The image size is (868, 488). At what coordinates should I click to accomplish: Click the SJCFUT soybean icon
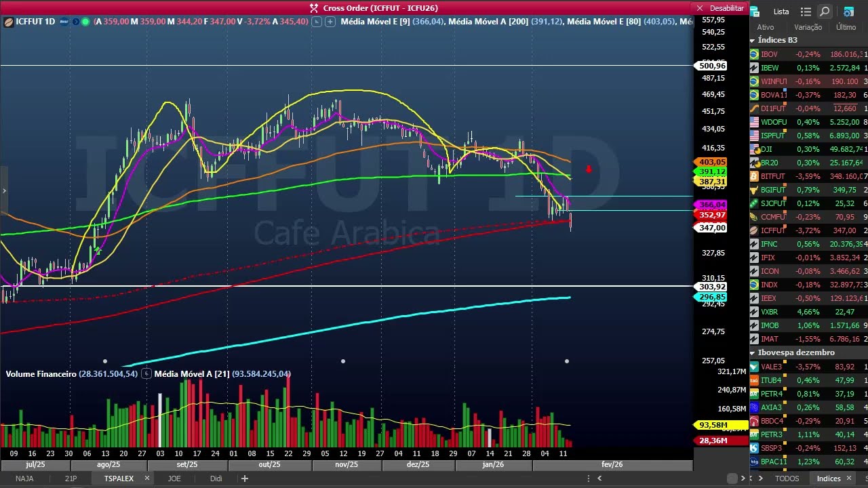754,203
